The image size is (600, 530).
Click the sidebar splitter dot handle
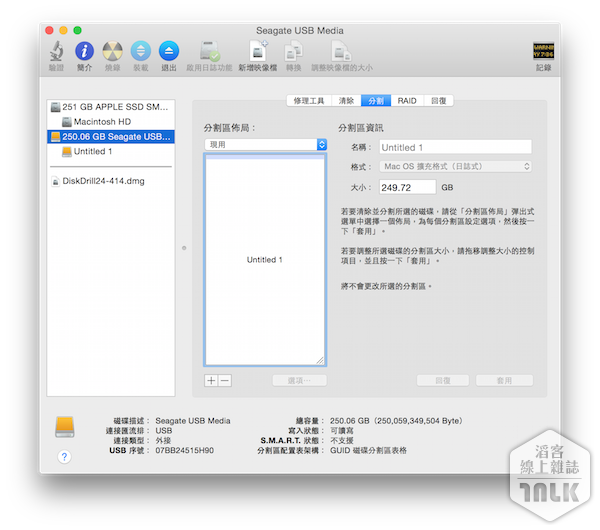184,248
